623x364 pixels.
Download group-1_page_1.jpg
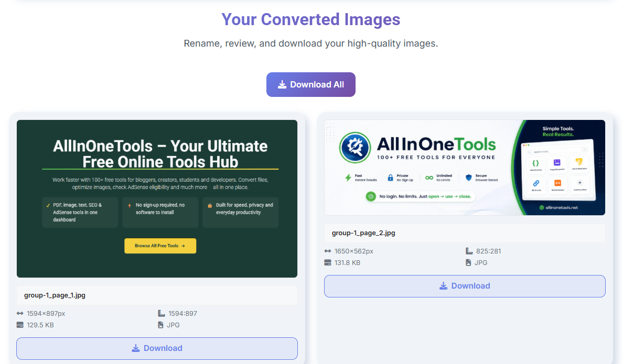click(x=157, y=348)
